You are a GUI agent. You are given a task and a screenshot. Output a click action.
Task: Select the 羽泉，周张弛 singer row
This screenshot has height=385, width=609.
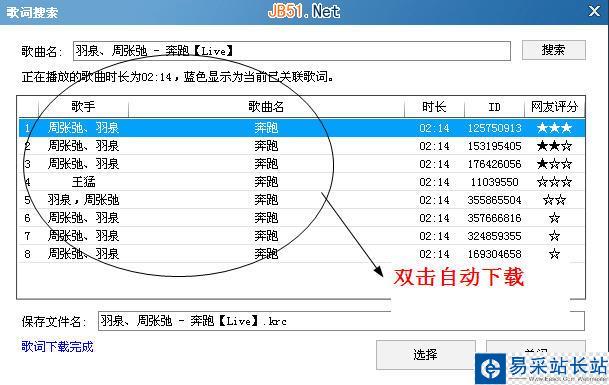pos(302,200)
